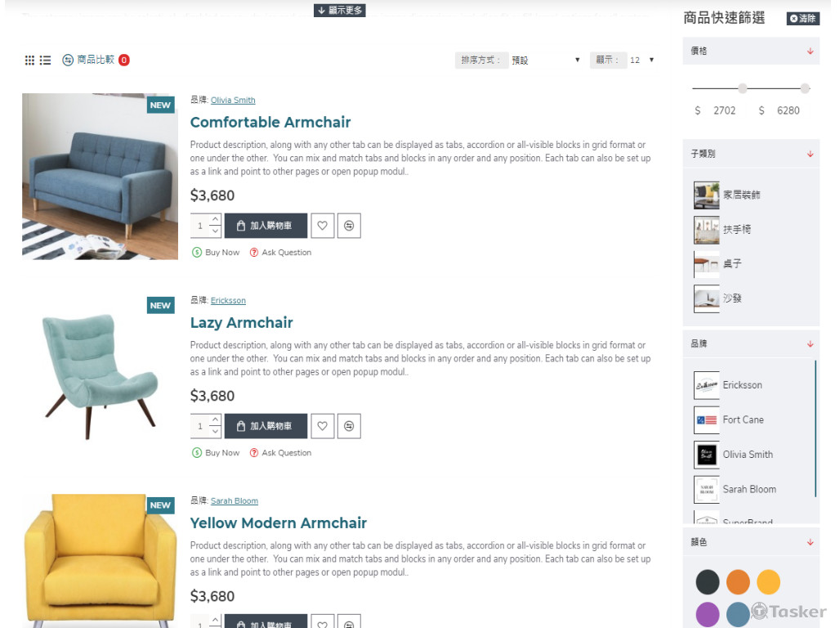Add Lazy Armchair to wishlist heart icon
The height and width of the screenshot is (628, 840).
click(323, 426)
